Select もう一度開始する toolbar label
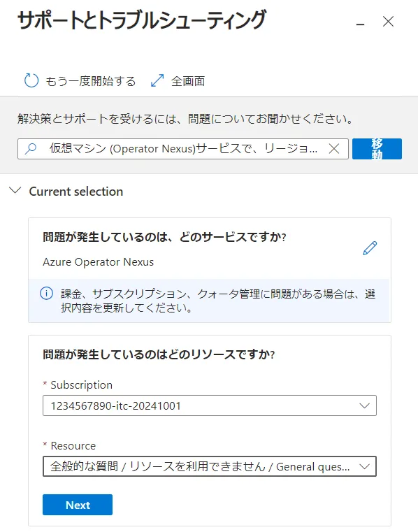Screen dimensions: 418x532 point(91,81)
